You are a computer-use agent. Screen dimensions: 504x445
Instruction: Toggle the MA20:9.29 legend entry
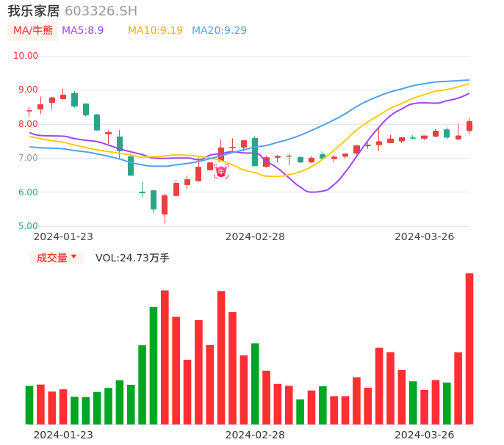coord(219,31)
